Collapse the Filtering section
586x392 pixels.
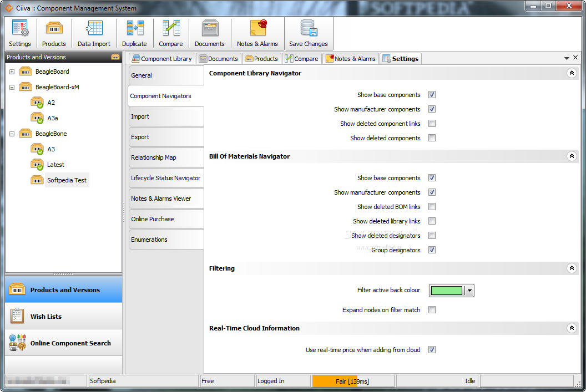tap(572, 268)
